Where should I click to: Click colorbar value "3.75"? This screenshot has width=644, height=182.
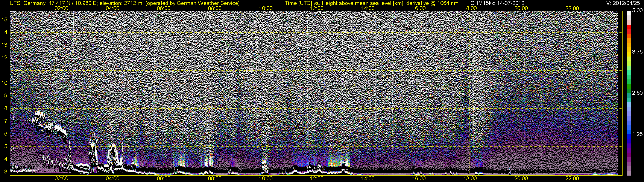[637, 52]
